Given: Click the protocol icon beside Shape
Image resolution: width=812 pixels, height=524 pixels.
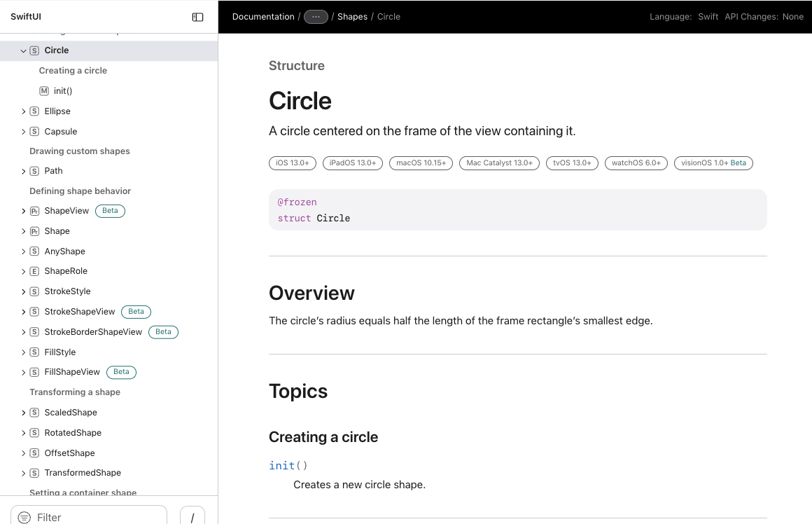Looking at the screenshot, I should [34, 231].
